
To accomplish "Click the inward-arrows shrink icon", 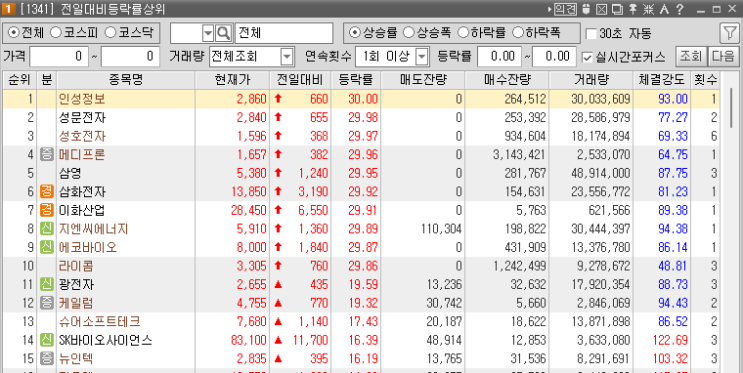I will tap(648, 9).
